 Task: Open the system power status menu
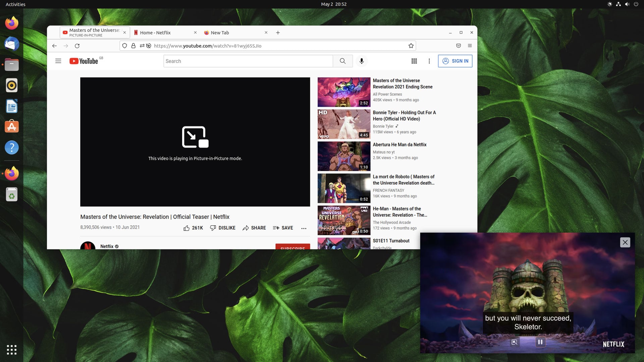(636, 4)
